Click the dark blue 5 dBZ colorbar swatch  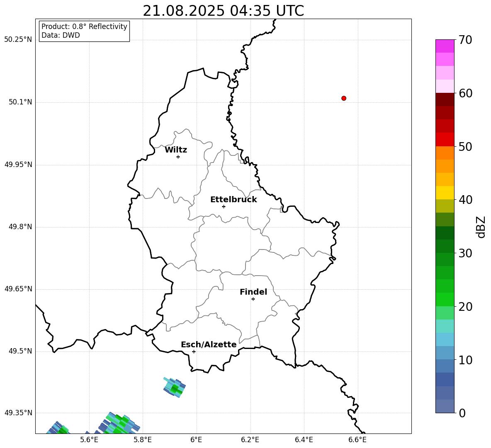445,379
